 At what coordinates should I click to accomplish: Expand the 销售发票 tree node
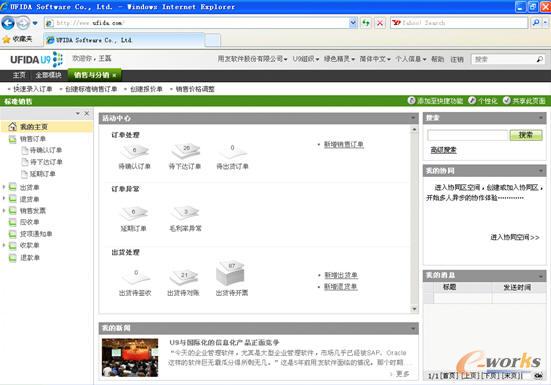coord(4,210)
